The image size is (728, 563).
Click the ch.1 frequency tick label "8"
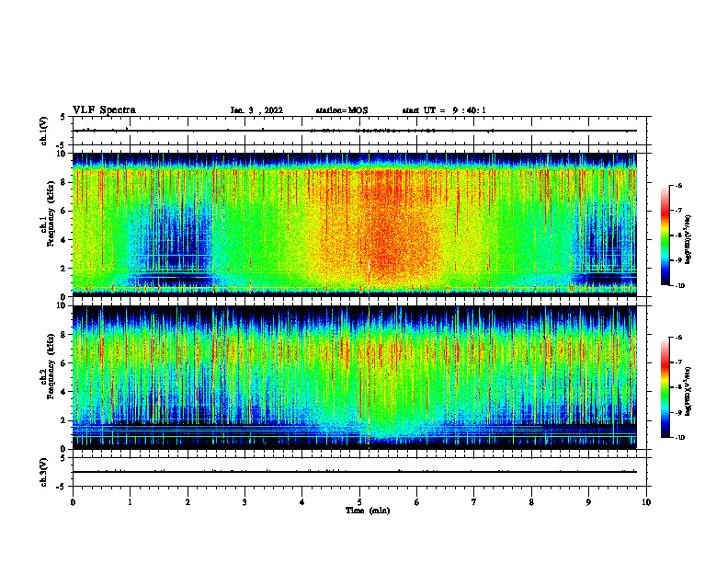click(64, 182)
